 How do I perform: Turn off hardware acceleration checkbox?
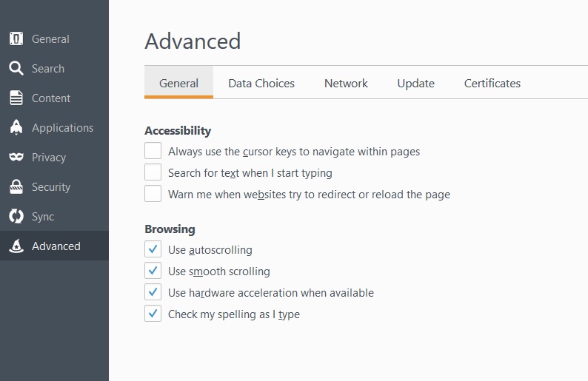(153, 291)
